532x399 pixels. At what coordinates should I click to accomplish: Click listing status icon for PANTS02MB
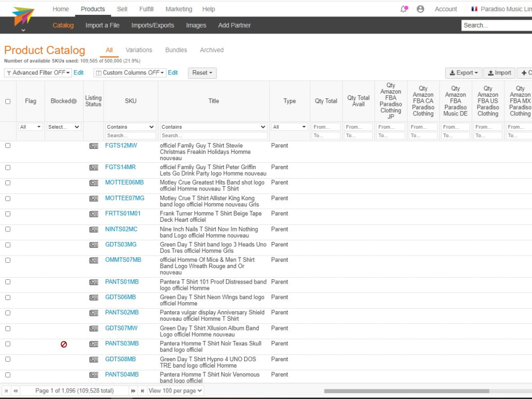(x=94, y=313)
